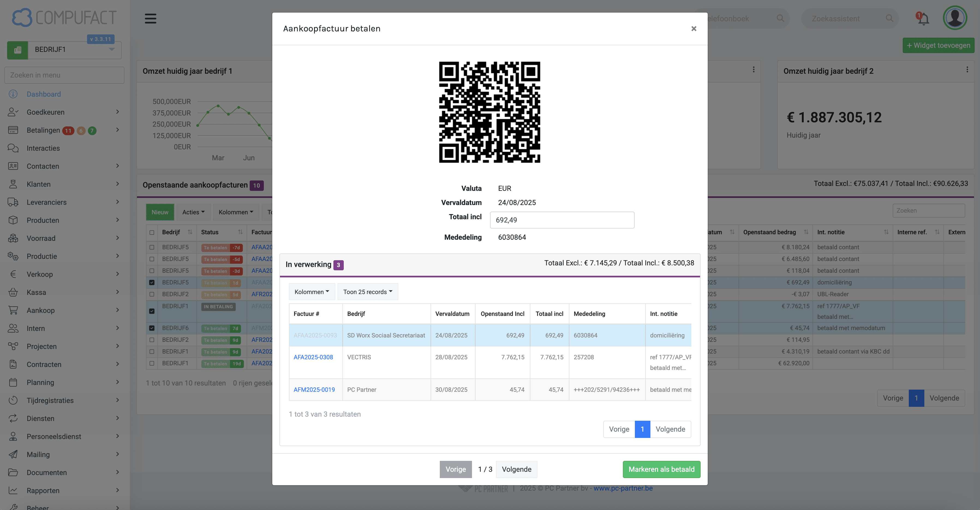The height and width of the screenshot is (510, 980).
Task: Click the Aankoop shopping cart icon
Action: click(13, 310)
